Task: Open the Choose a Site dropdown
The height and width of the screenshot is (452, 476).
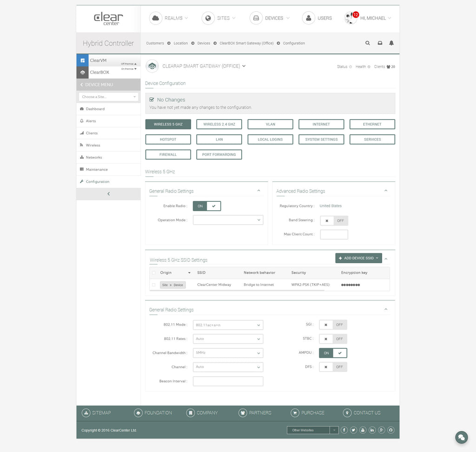Action: click(108, 97)
